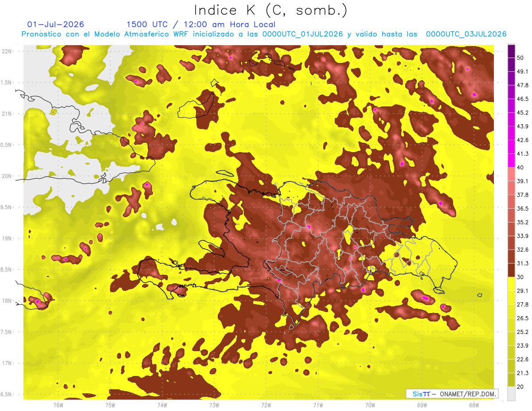The width and height of the screenshot is (532, 411).
Task: Click the "1500 UTC / 12:00 am Hora Local" text
Action: tap(201, 24)
